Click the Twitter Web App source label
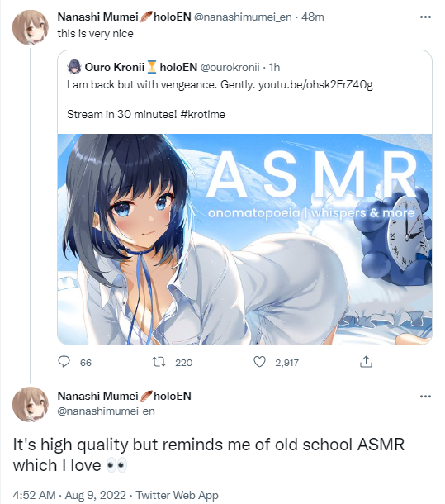 (177, 495)
